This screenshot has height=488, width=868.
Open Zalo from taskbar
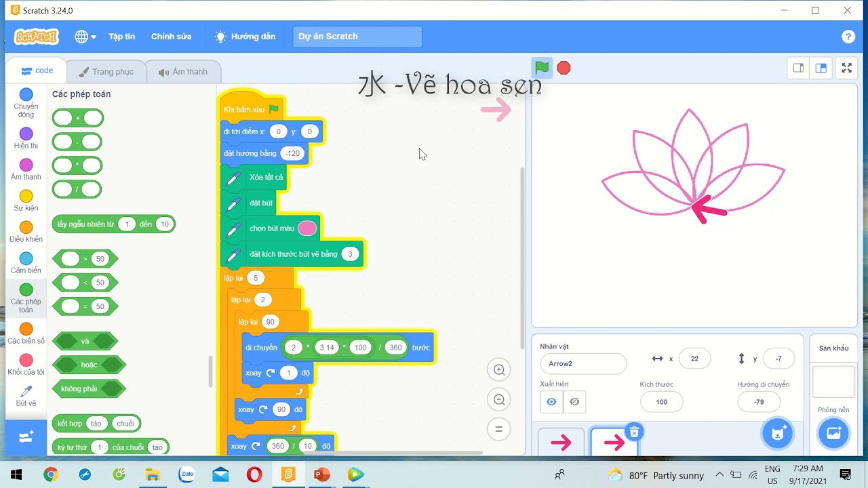[x=186, y=474]
